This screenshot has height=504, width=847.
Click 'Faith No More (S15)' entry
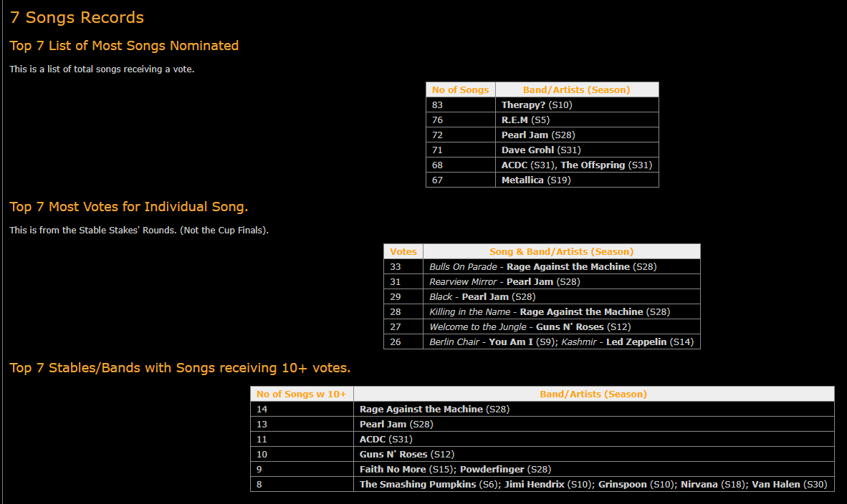coord(407,470)
